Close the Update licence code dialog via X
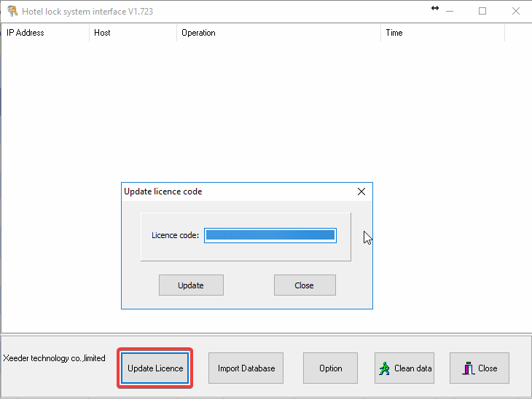The height and width of the screenshot is (399, 532). tap(361, 191)
